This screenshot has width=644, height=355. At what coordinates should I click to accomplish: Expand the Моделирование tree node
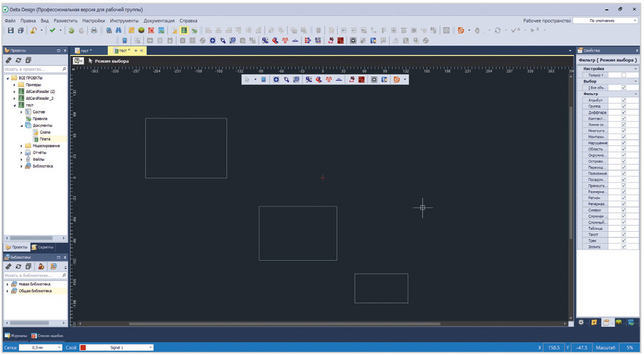click(x=22, y=146)
